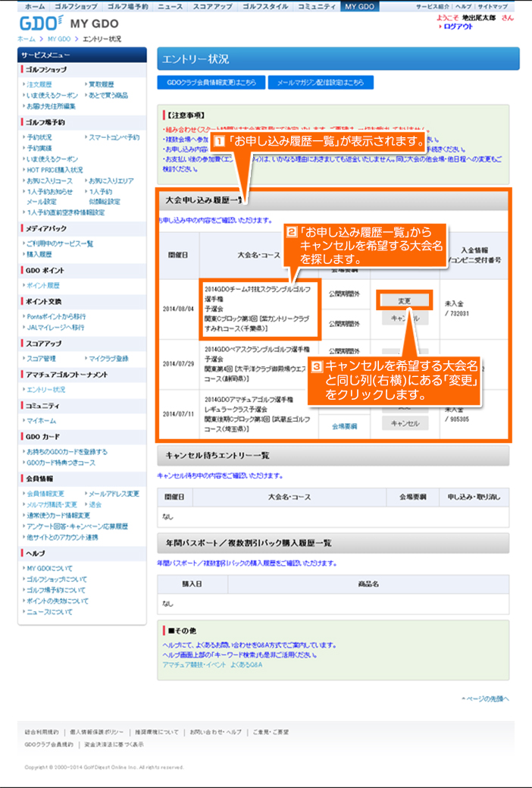Open MY GDOについて help link
This screenshot has width=532, height=788.
click(x=49, y=568)
